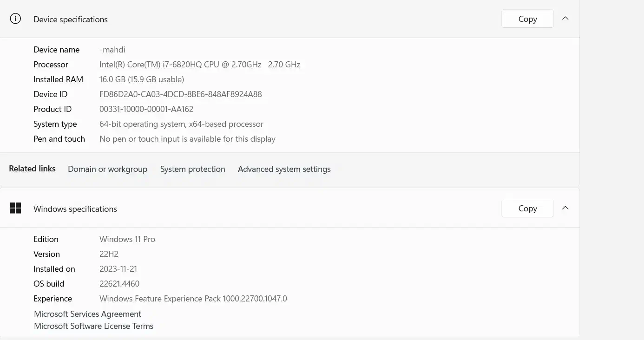Collapse the Device specifications section

coord(565,19)
